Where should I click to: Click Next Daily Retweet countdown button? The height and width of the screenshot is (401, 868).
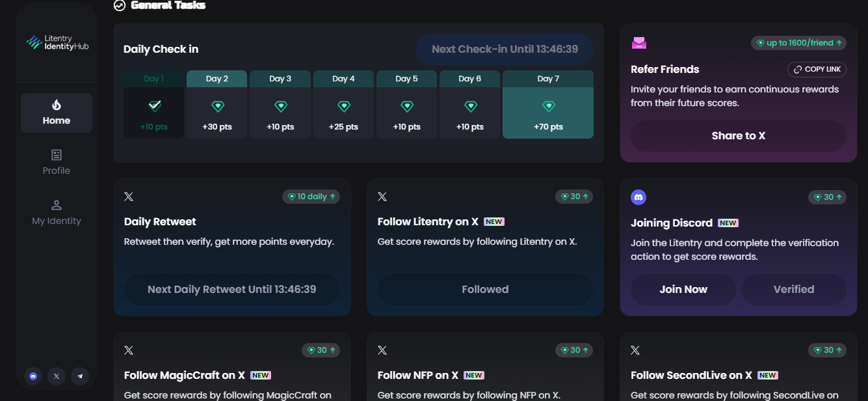coord(231,290)
